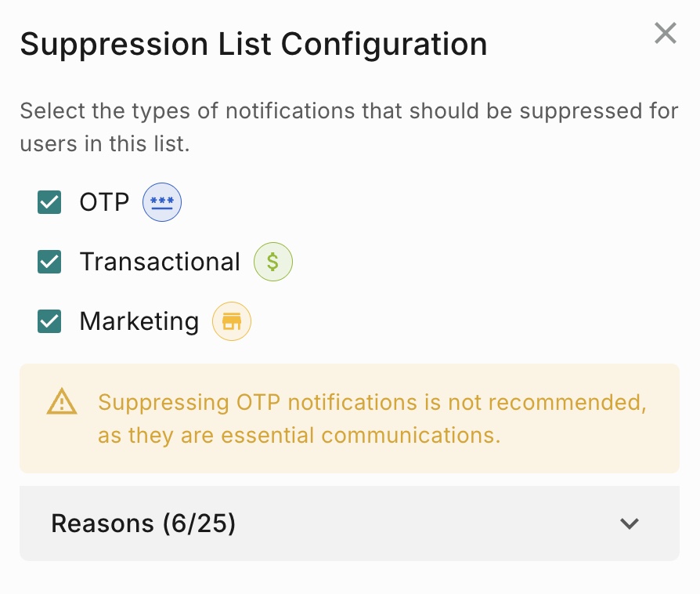Click the blue OTP asterisks icon

tap(162, 202)
